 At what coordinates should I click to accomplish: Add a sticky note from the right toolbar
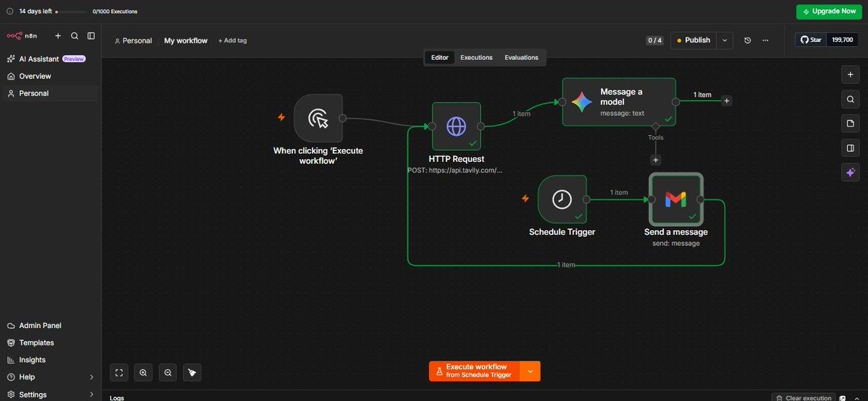point(851,124)
